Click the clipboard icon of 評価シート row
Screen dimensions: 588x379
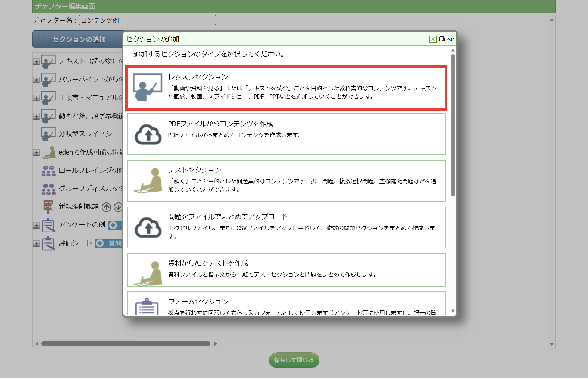(49, 243)
